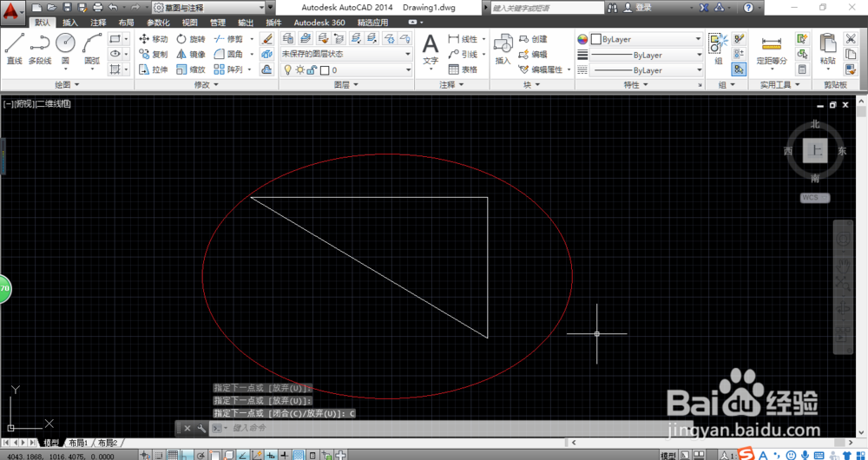Toggle grid display in status bar
The image size is (868, 460).
(x=173, y=456)
